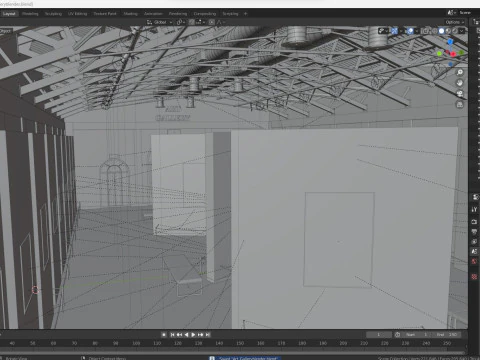Image resolution: width=480 pixels, height=360 pixels.
Task: Open the gizmo settings dropdown arrow
Action: coord(401,31)
